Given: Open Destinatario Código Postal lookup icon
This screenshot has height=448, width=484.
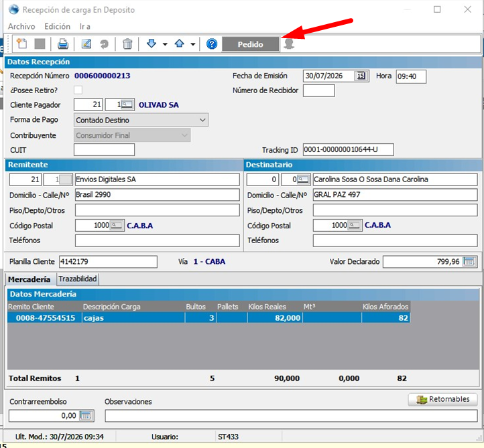Looking at the screenshot, I should [354, 226].
